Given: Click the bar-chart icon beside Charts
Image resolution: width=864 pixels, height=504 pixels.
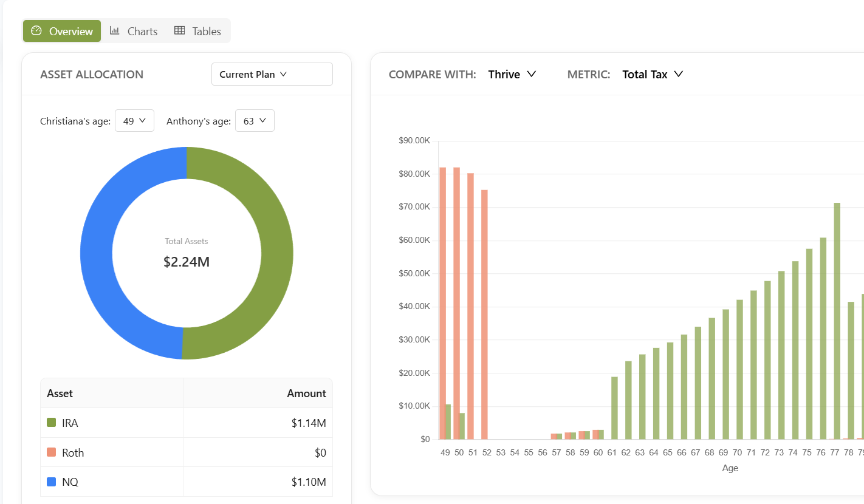Looking at the screenshot, I should 115,30.
